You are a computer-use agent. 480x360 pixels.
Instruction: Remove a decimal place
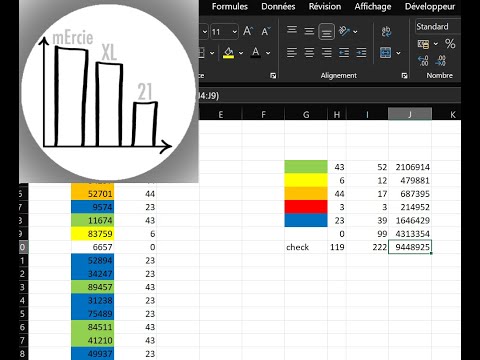pos(441,60)
